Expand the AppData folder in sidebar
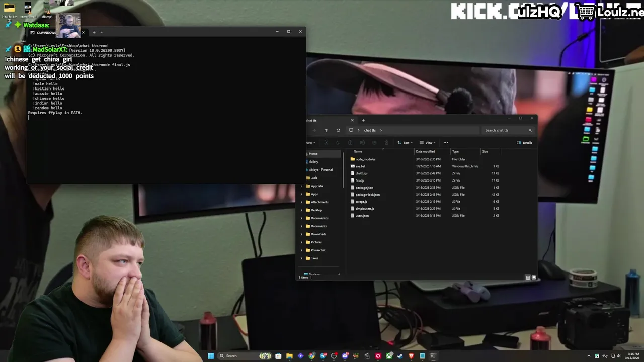Screen dimensions: 644x362 tap(301, 186)
